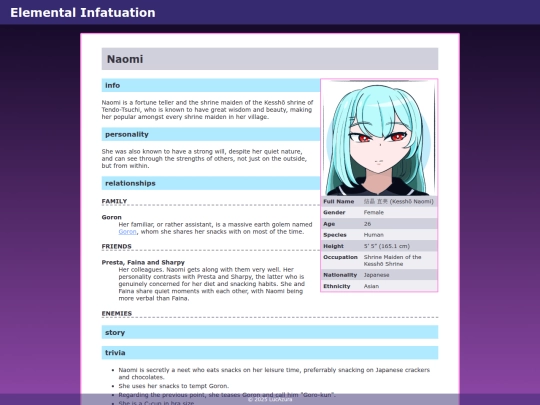Click the trivia bullet about tempting Goron
This screenshot has height=405, width=540.
tap(174, 386)
